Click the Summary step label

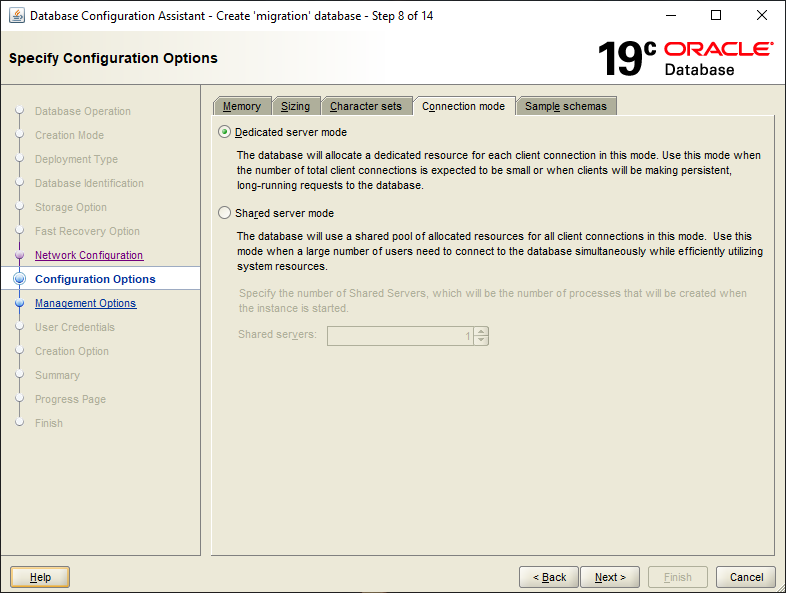(57, 375)
